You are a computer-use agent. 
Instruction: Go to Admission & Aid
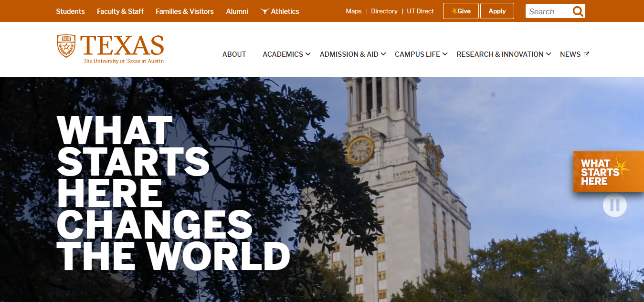pos(348,54)
